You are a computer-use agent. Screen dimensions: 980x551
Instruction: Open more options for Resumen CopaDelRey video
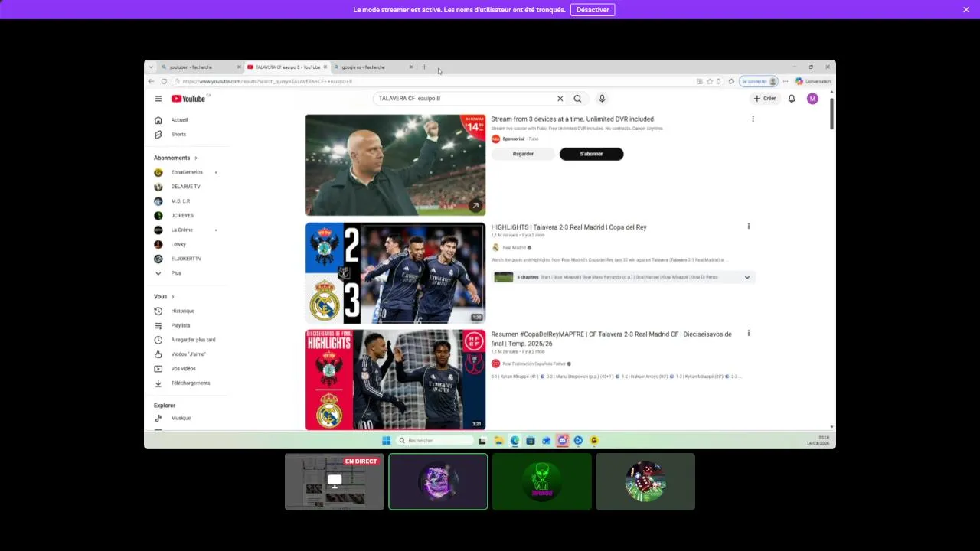click(748, 334)
